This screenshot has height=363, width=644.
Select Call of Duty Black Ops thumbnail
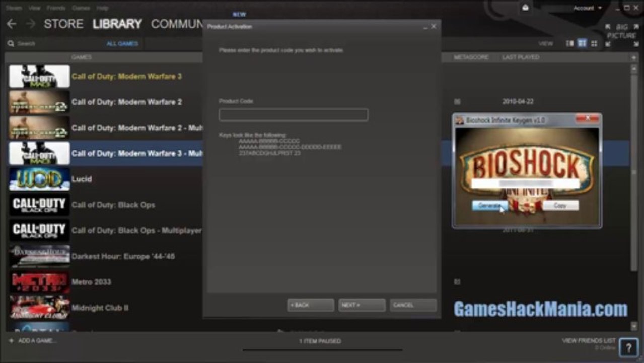[39, 205]
